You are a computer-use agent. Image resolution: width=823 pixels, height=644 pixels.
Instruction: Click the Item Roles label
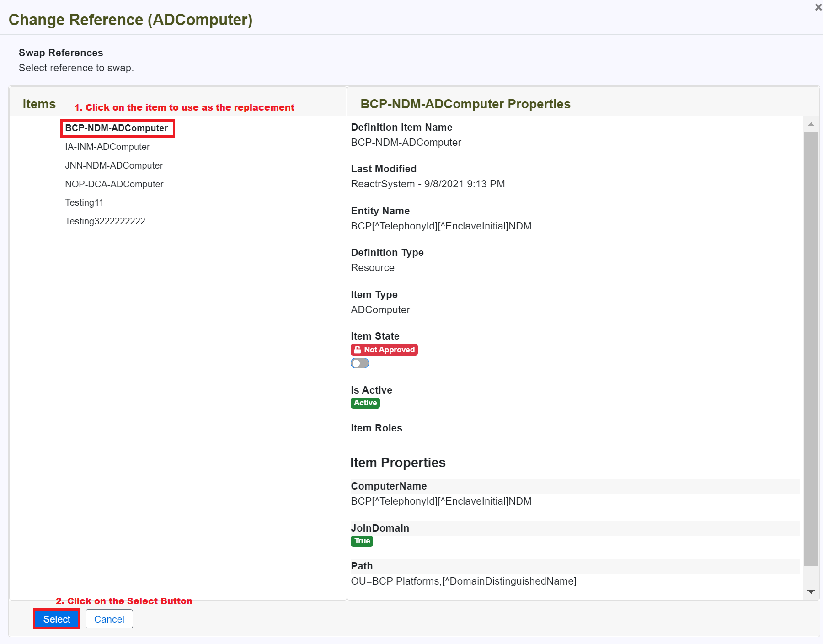[377, 428]
